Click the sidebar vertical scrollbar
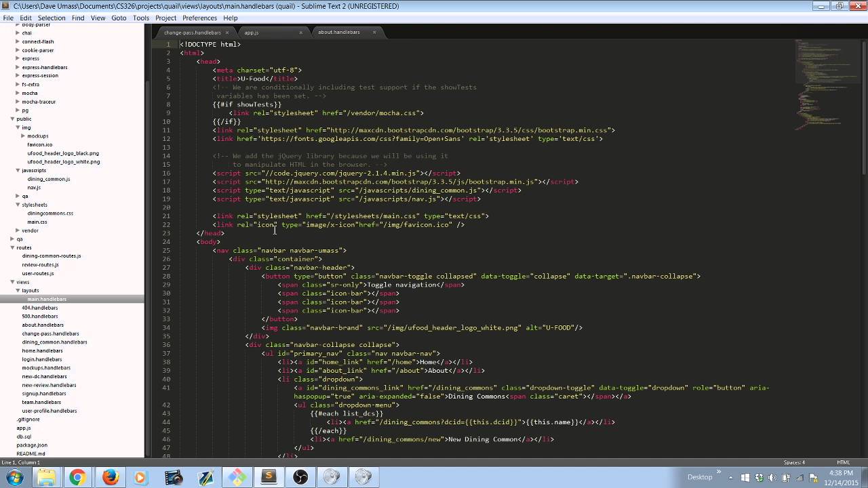The height and width of the screenshot is (488, 868). tap(147, 268)
